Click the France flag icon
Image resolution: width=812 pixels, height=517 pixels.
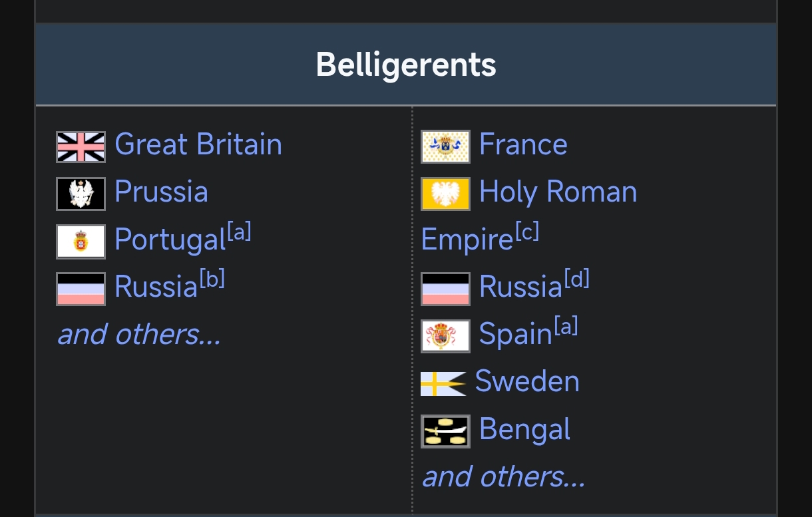point(445,147)
